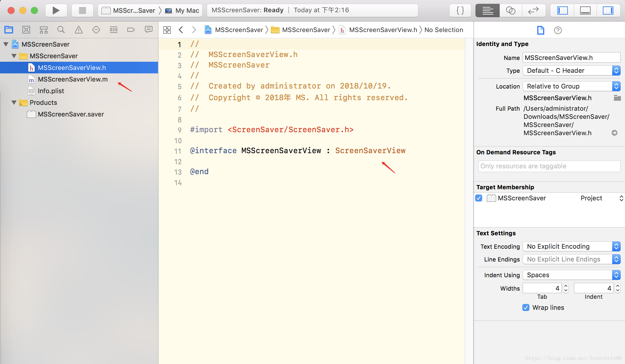Toggle the Wrap lines checkbox
The width and height of the screenshot is (625, 364).
[526, 308]
